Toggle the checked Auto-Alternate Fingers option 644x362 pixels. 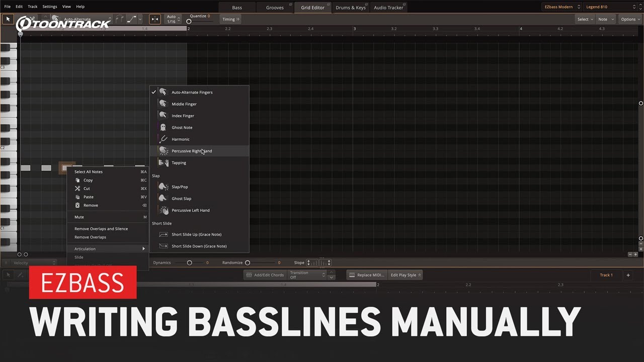click(199, 93)
